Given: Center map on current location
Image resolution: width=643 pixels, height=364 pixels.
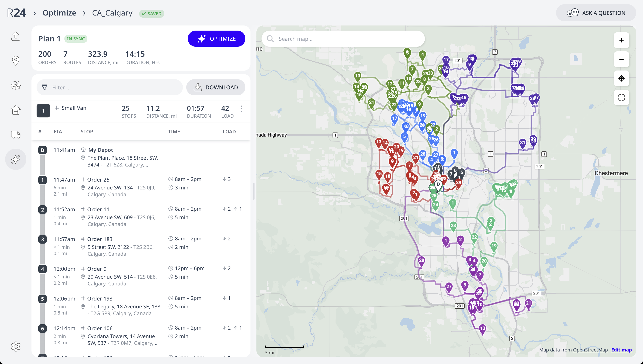Looking at the screenshot, I should pyautogui.click(x=621, y=79).
